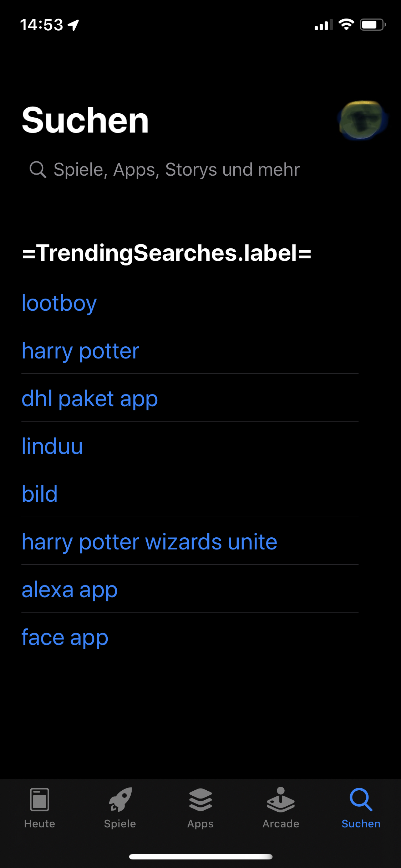Tap the location arrow beside time

click(73, 25)
